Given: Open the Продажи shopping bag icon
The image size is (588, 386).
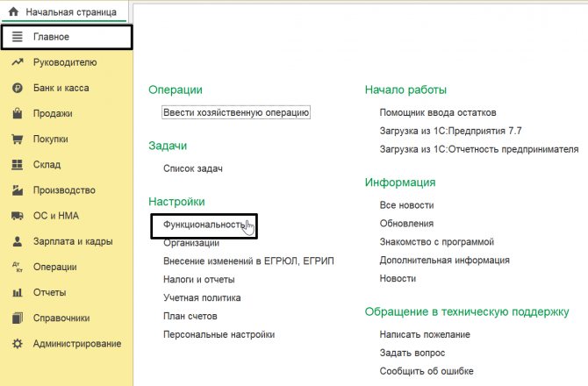Looking at the screenshot, I should tap(18, 113).
